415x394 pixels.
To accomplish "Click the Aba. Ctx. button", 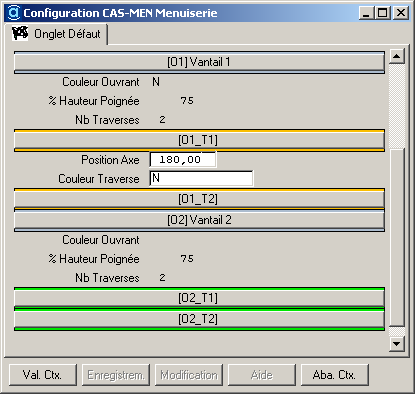I will [335, 375].
